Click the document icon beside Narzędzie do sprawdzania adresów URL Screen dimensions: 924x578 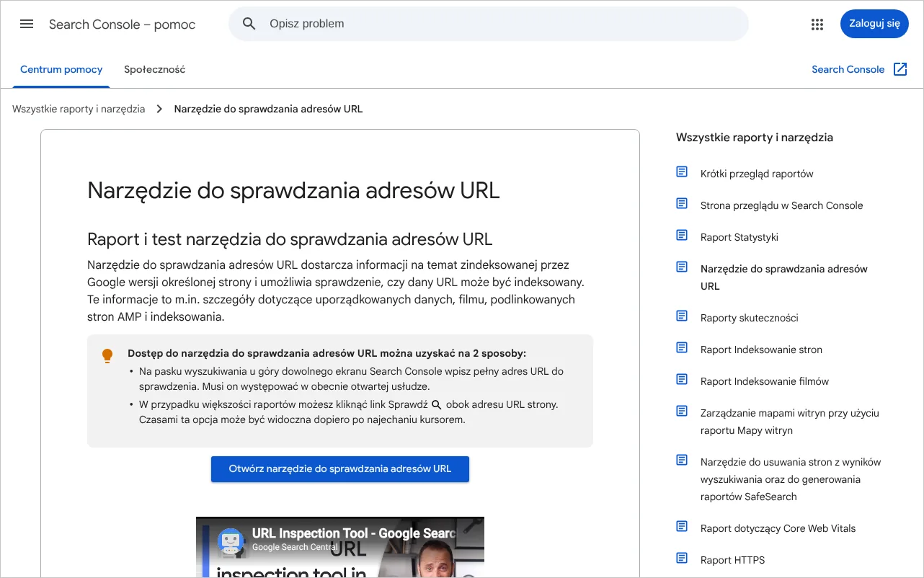[x=682, y=267]
